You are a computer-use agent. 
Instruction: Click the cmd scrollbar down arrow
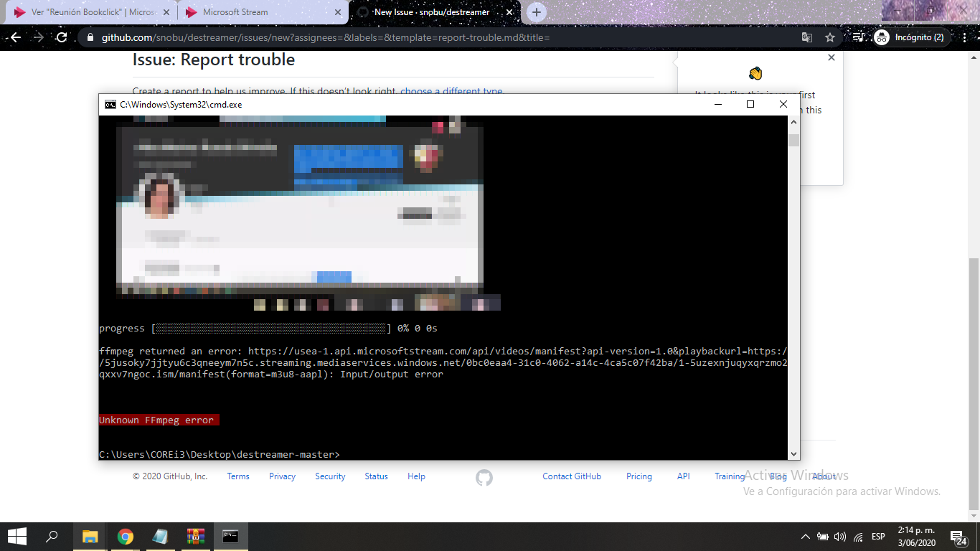[793, 454]
